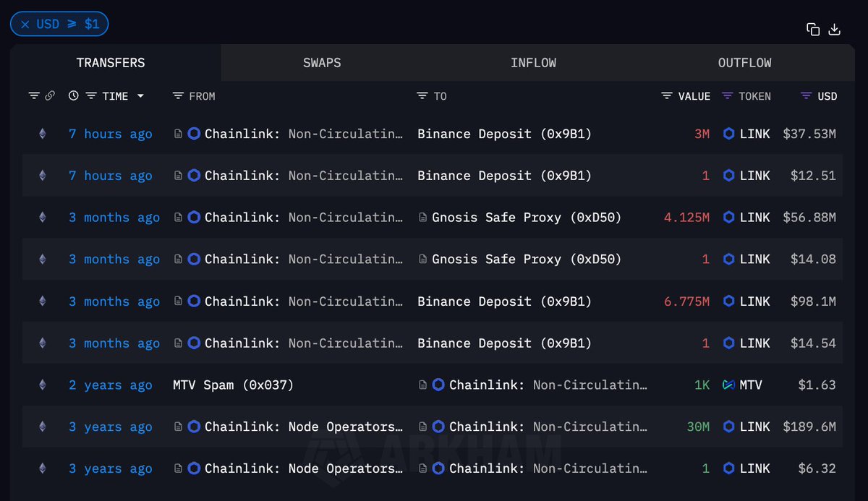Expand the TIME sort dropdown arrow
The width and height of the screenshot is (868, 501).
(x=140, y=96)
